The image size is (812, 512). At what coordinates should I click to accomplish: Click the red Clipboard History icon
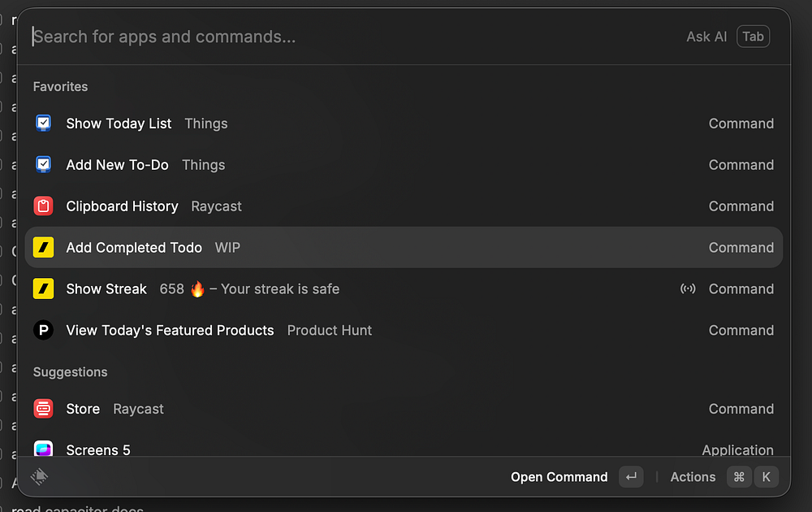click(x=44, y=206)
